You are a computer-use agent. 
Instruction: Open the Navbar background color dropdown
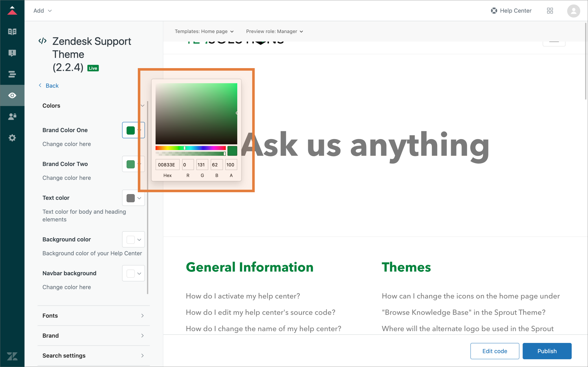[133, 274]
